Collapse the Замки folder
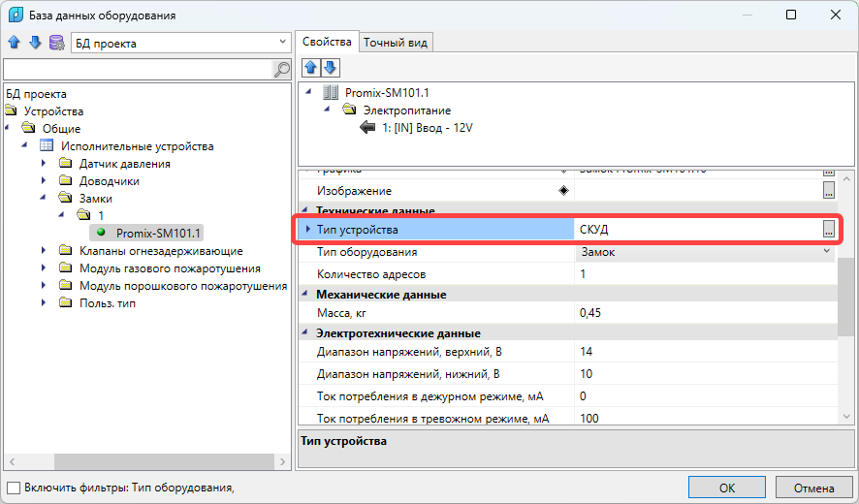 click(44, 198)
